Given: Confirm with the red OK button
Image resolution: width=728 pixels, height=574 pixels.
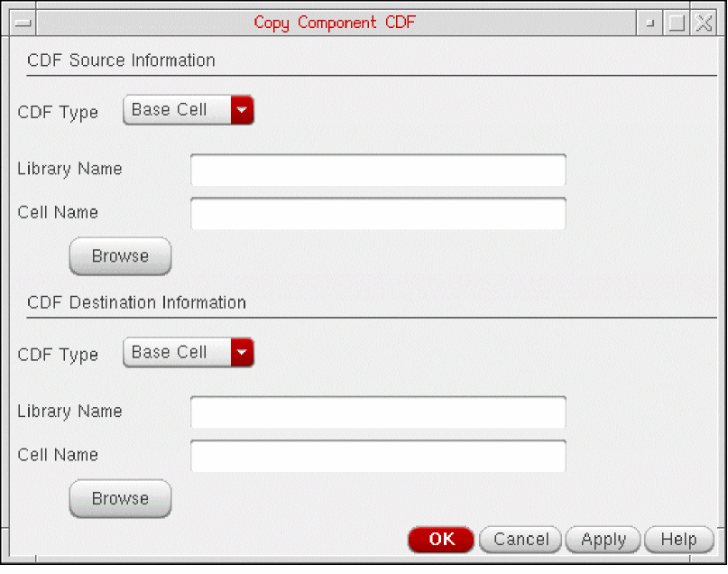Looking at the screenshot, I should [x=441, y=540].
